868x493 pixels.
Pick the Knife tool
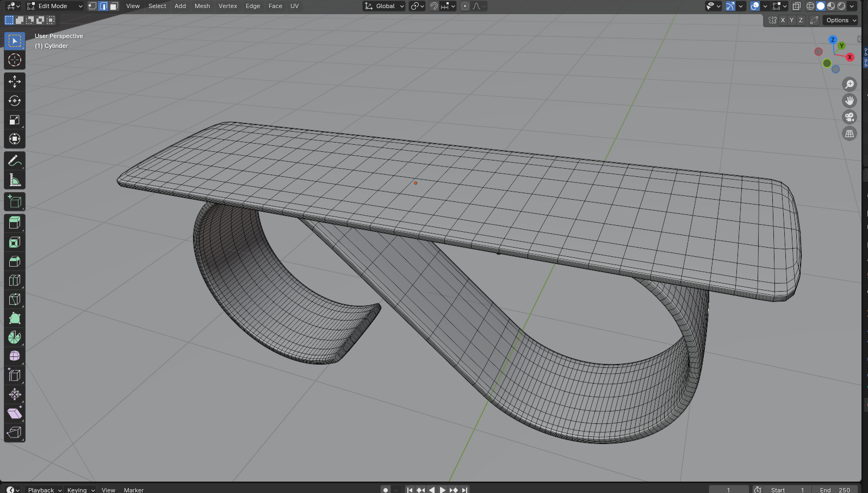(15, 299)
